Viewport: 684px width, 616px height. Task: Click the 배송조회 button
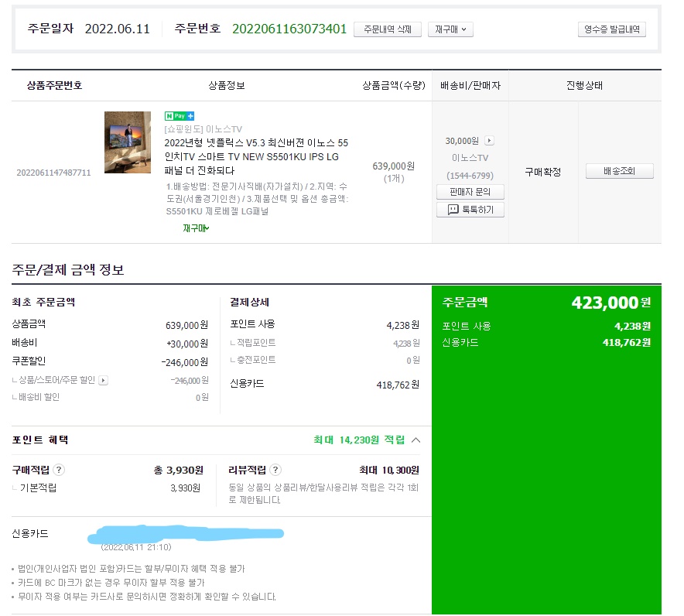coord(620,171)
